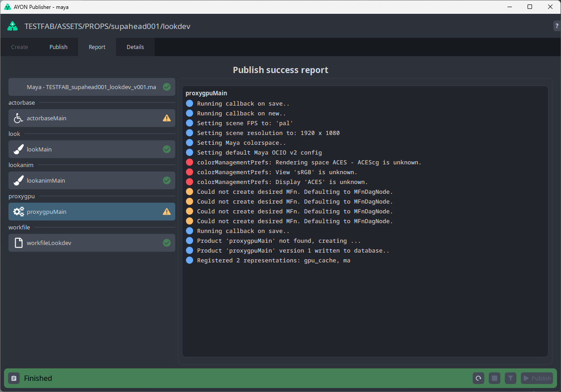Viewport: 561px width, 392px height.
Task: Click the red dot beside "Display 'ACES'" log
Action: (190, 182)
